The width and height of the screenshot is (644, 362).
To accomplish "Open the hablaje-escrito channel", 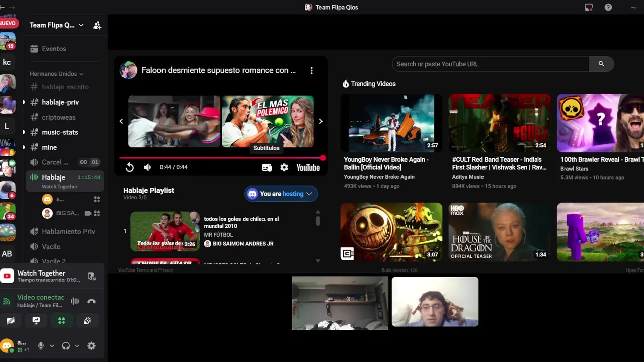I will pos(65,87).
